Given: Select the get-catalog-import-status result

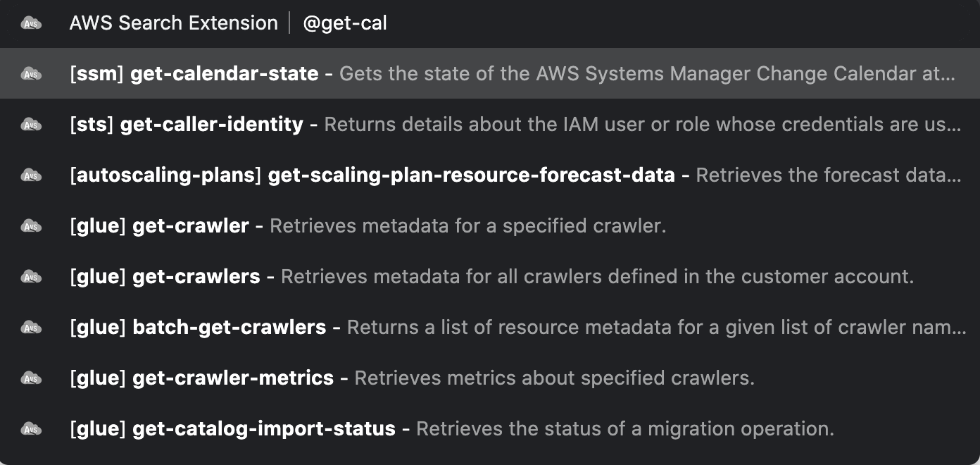Looking at the screenshot, I should 490,428.
